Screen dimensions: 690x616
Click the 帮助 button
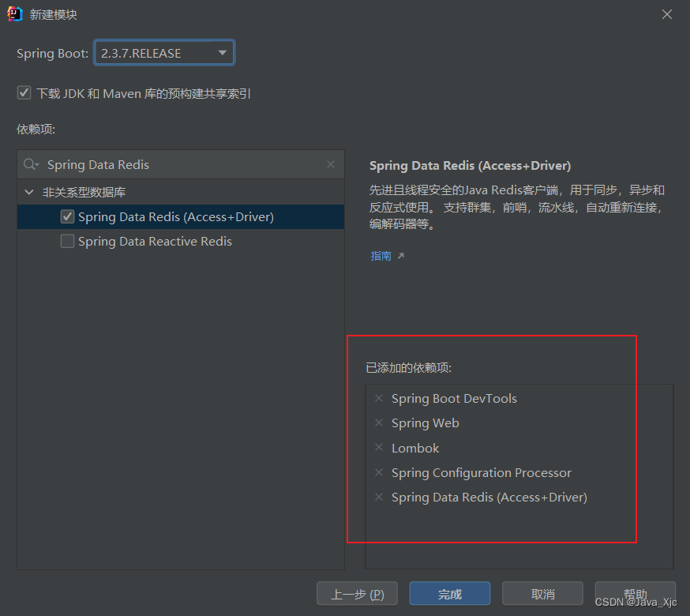click(635, 594)
